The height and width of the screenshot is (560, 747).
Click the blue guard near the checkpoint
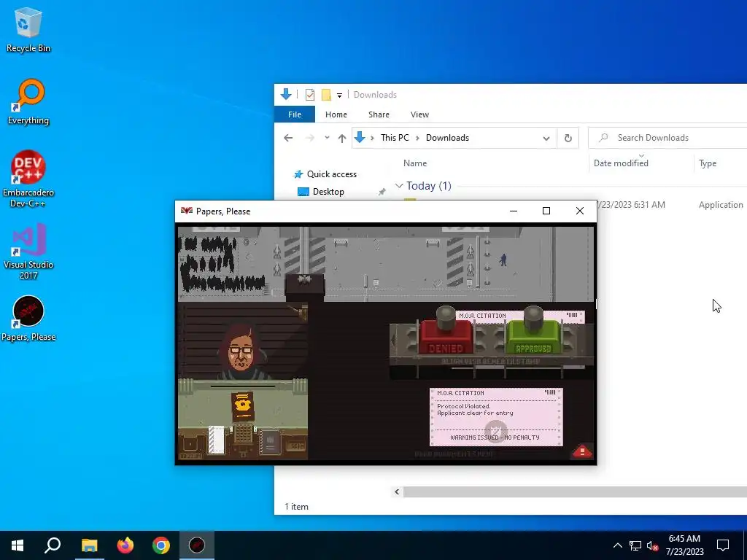click(503, 260)
